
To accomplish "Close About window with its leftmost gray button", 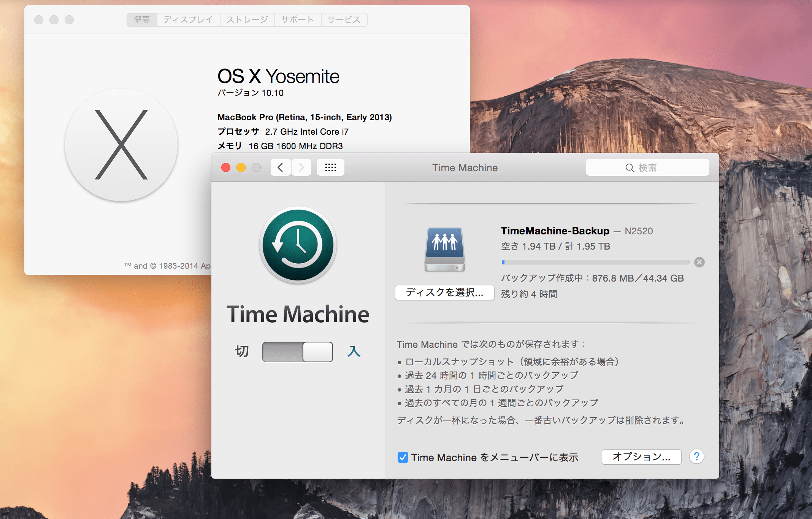I will tap(39, 20).
